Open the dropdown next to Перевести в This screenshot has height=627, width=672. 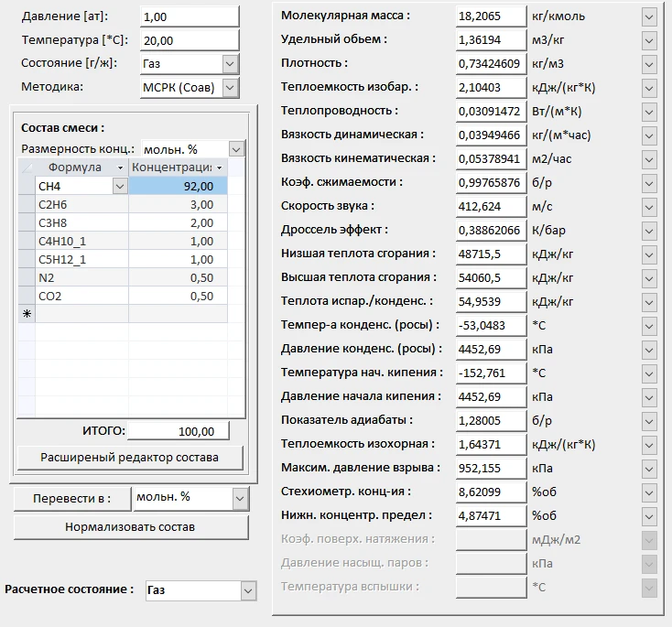click(240, 498)
